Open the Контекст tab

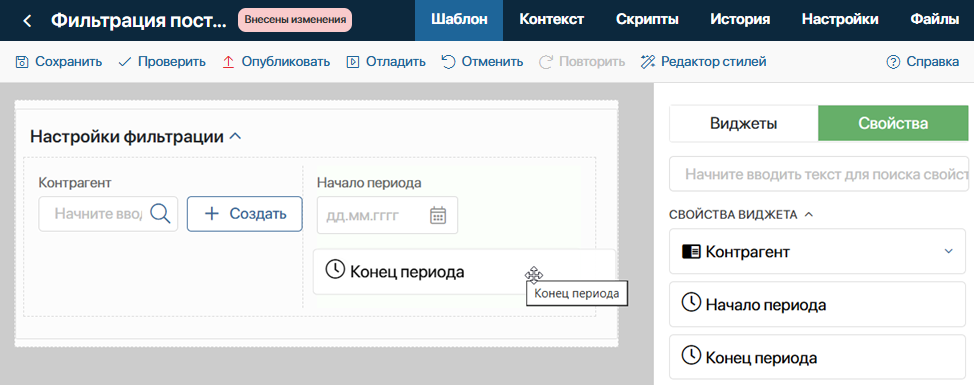(x=552, y=20)
